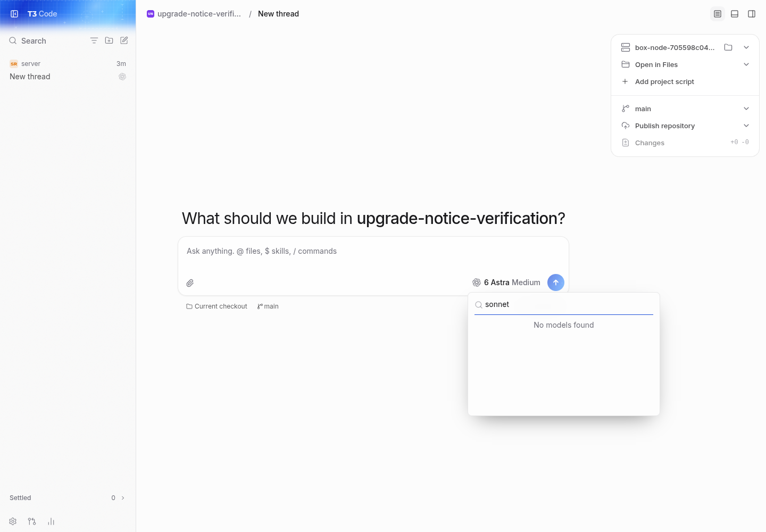The height and width of the screenshot is (532, 766).
Task: Expand the box-node-705598c04 dropdown chevron
Action: click(746, 47)
